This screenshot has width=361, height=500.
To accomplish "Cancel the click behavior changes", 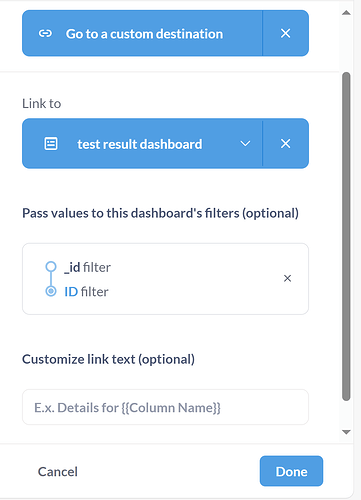I will point(58,472).
